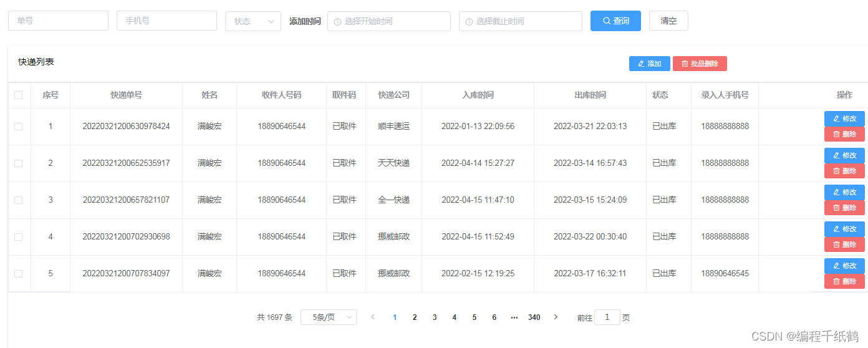Image resolution: width=868 pixels, height=348 pixels.
Task: Click 删除 delete button for row 3
Action: 844,208
